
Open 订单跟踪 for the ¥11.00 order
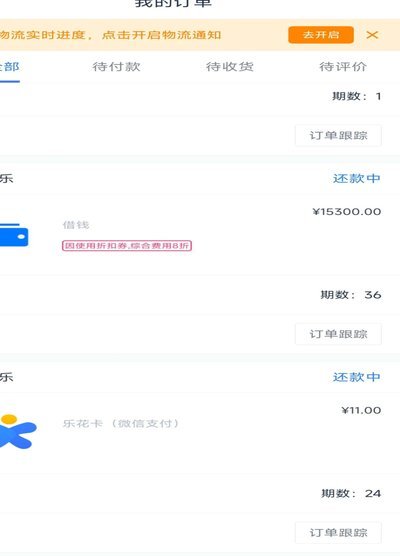[338, 533]
